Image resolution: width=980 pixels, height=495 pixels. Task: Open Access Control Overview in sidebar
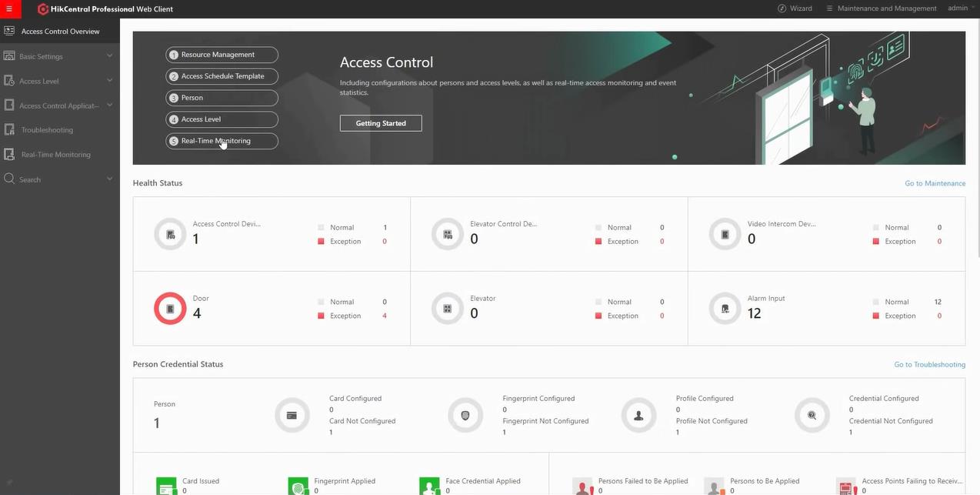point(60,31)
